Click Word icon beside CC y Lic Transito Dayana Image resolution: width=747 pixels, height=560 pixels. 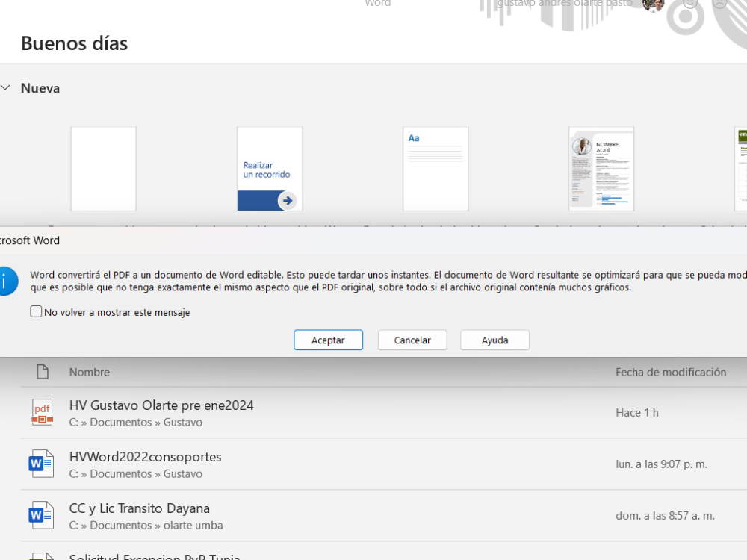(x=41, y=514)
